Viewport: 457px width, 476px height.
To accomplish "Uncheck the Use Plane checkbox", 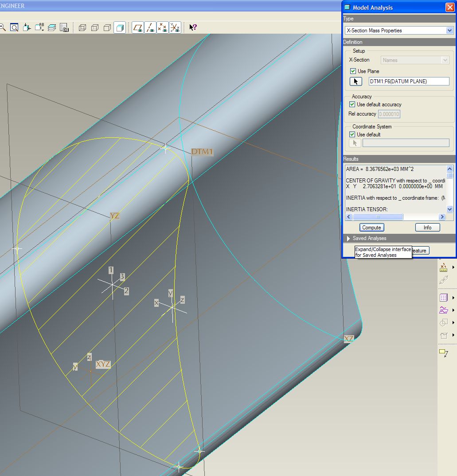I will 353,71.
